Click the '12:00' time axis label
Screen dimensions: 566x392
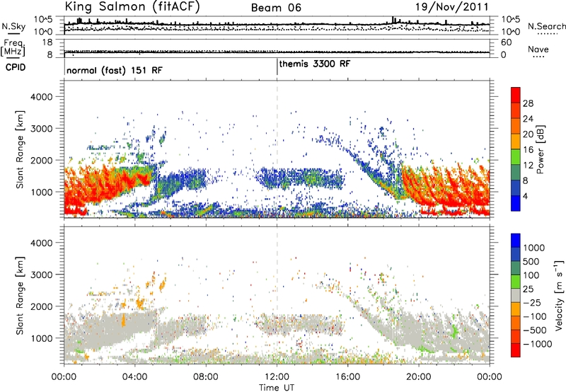point(277,377)
